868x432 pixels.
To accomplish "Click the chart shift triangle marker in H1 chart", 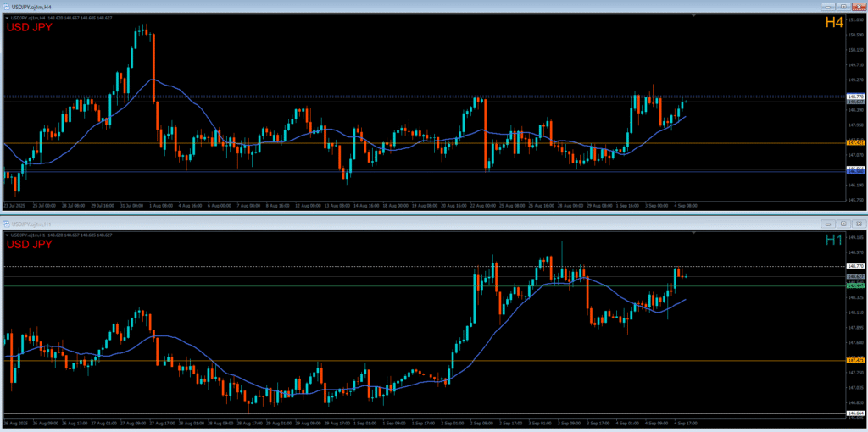I will [x=694, y=234].
